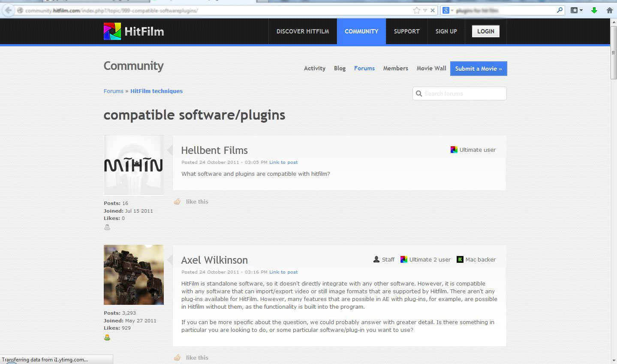This screenshot has height=364, width=617.
Task: Click the Staff badge person icon
Action: 376,259
